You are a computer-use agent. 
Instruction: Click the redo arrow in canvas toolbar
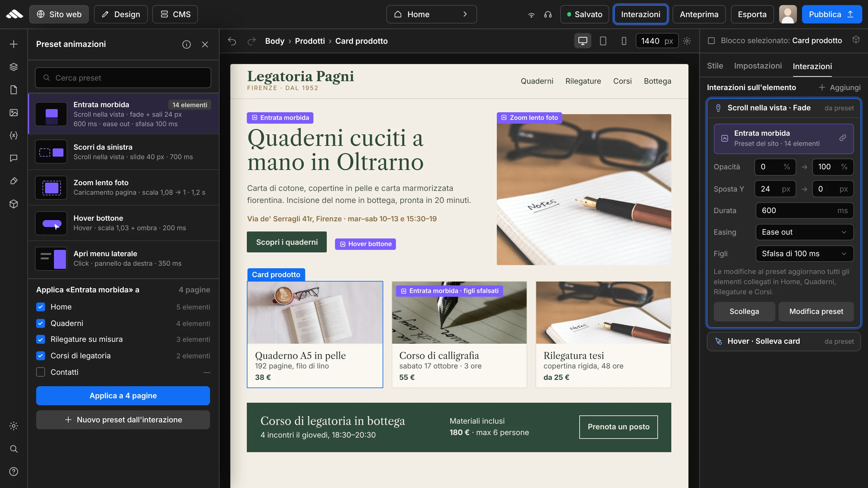251,41
